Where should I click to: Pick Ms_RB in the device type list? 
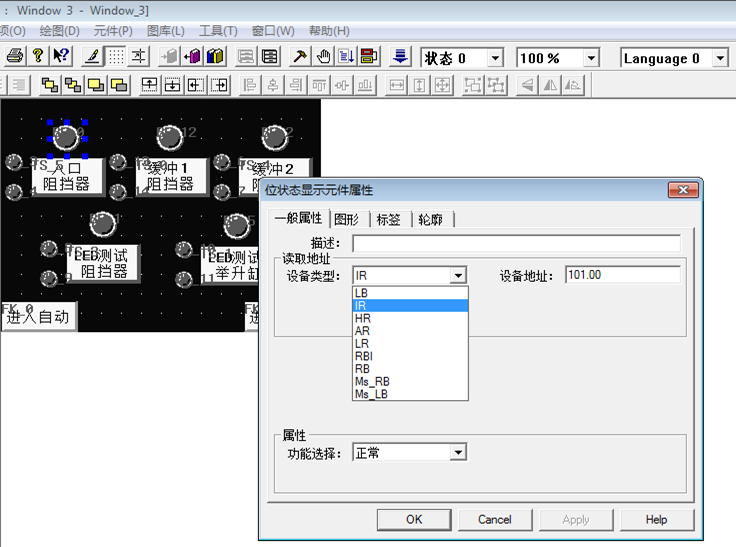(372, 381)
